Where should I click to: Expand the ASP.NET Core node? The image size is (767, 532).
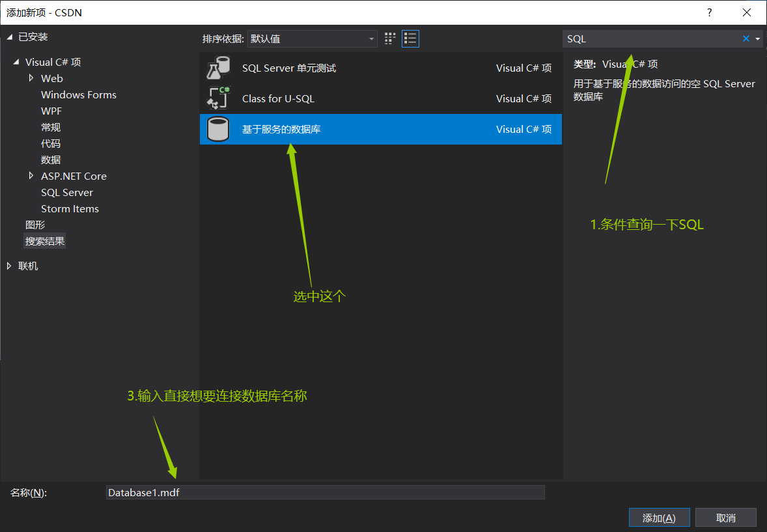coord(30,176)
